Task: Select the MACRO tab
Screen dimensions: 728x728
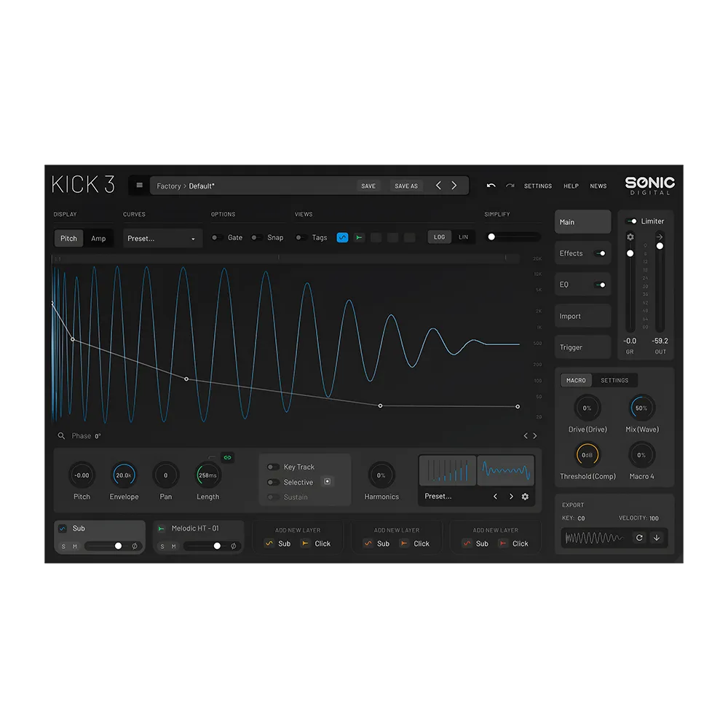Action: tap(576, 380)
